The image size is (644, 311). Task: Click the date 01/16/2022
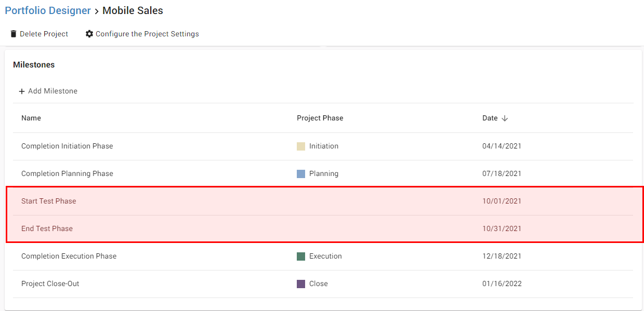502,283
